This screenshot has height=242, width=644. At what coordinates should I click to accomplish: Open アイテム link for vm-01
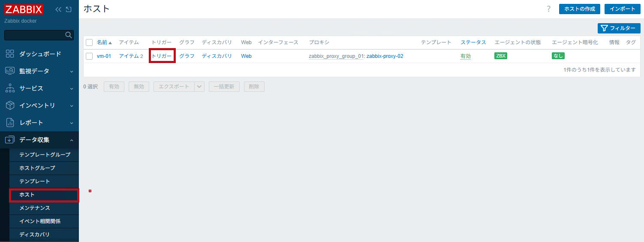point(129,56)
